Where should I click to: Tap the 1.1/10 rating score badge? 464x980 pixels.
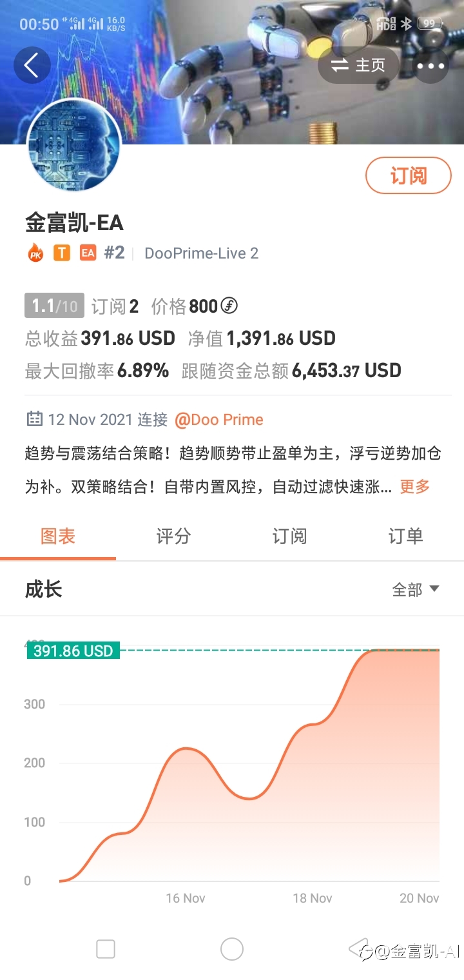[x=54, y=306]
